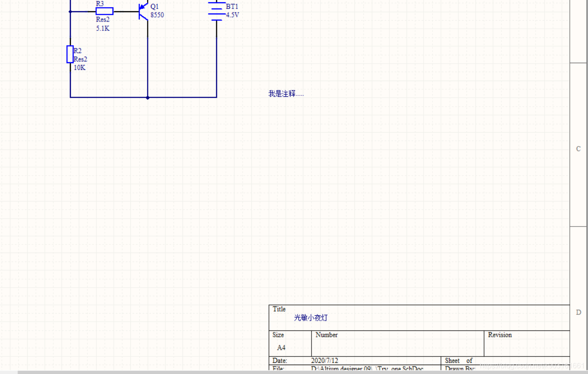Viewport: 588px width, 374px height.
Task: Select the R2 resistor symbol
Action: 70,54
